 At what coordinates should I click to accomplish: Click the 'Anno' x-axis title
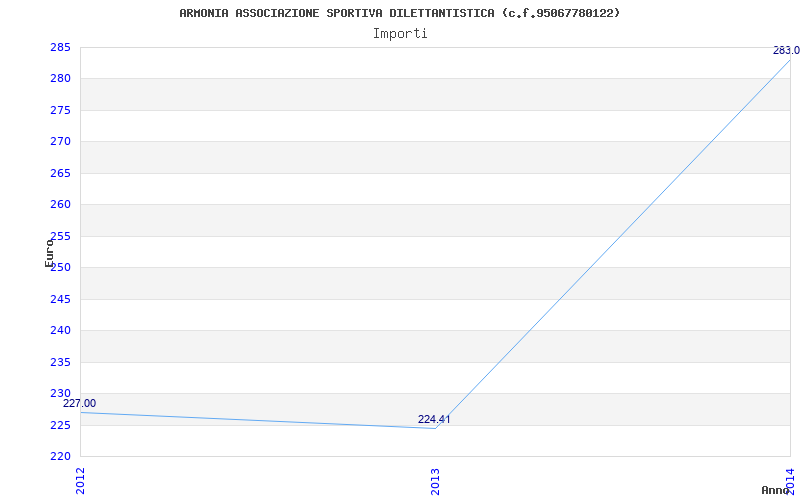(x=775, y=490)
